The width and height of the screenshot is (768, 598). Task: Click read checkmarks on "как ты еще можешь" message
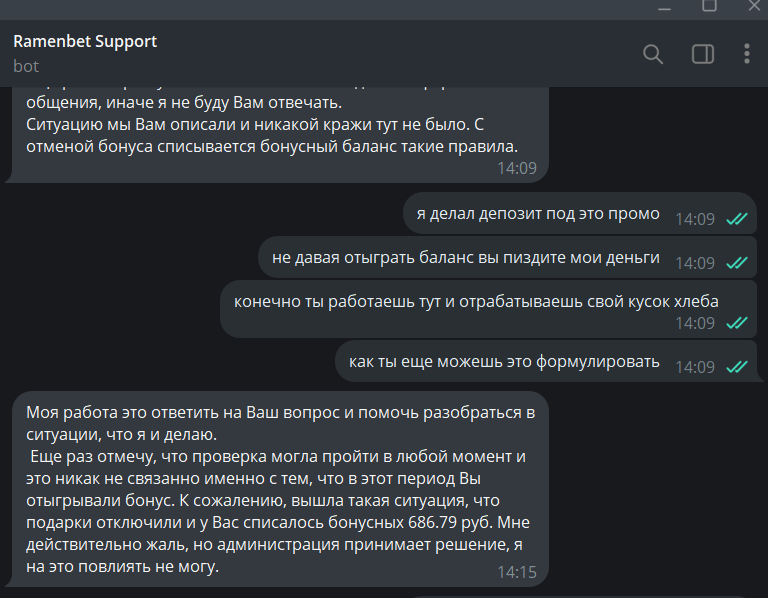[x=737, y=367]
